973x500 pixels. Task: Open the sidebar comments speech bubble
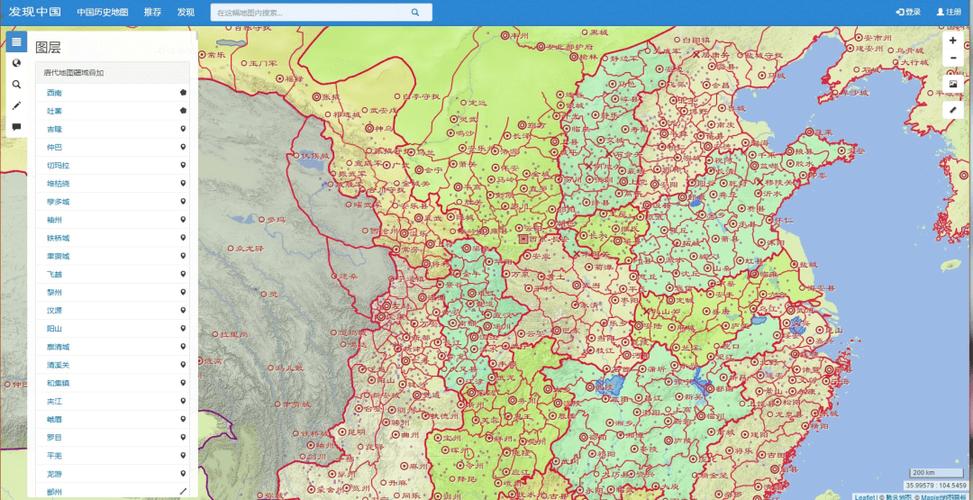[16, 126]
